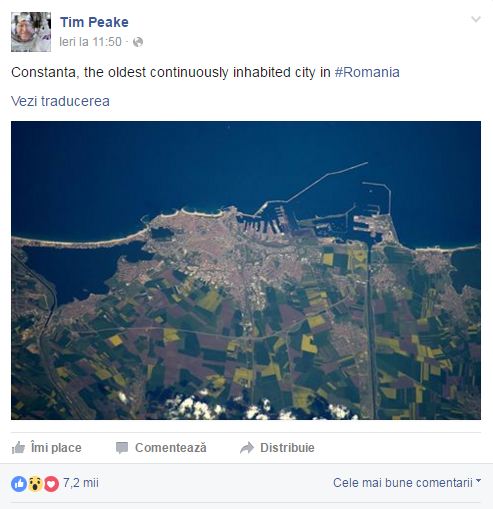Click the Comentează button text

click(171, 448)
